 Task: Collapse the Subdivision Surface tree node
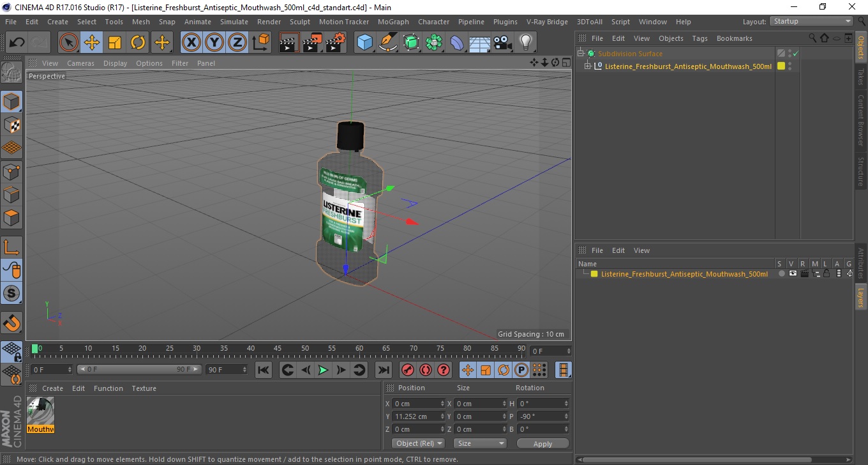coord(581,54)
